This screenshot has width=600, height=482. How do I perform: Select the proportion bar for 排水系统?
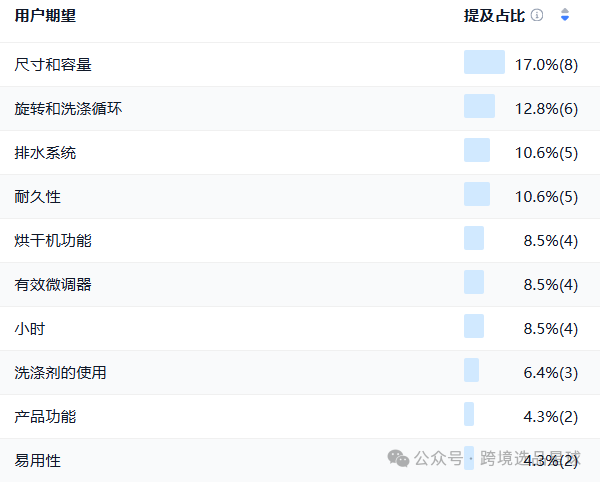pos(477,150)
